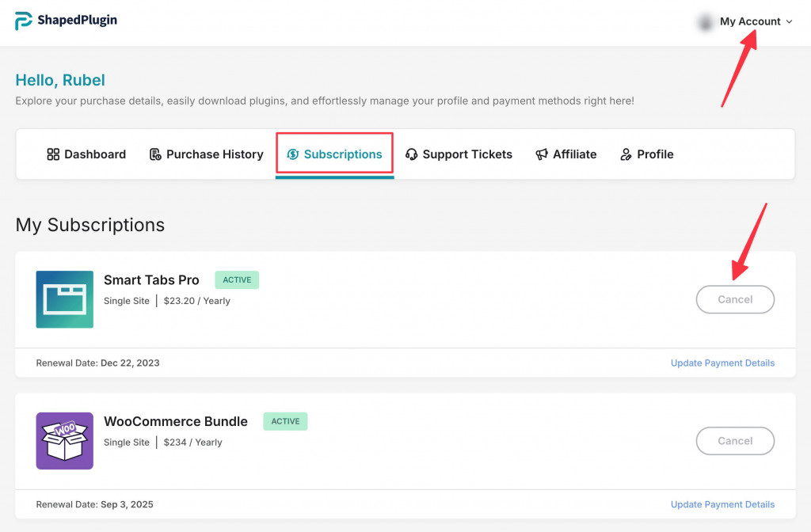Cancel the Smart Tabs Pro subscription
The height and width of the screenshot is (532, 811).
click(735, 299)
